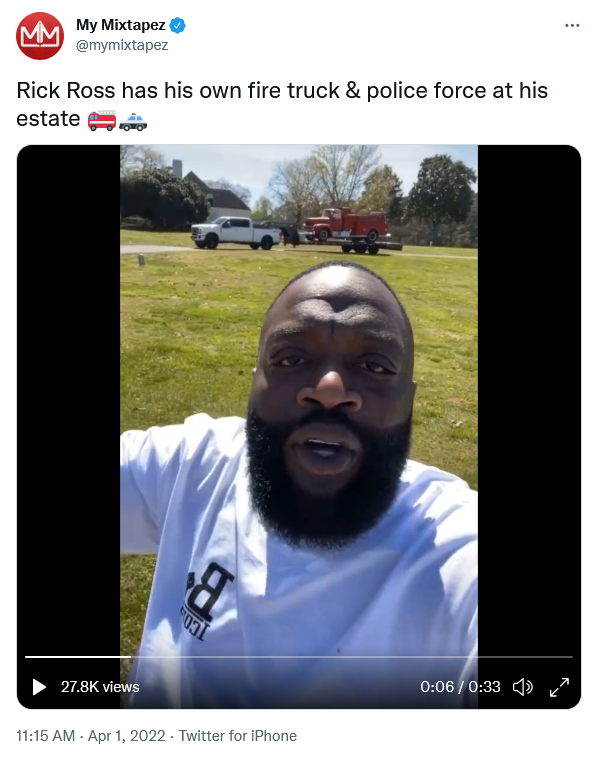Click the My Mixtapez display name

[x=120, y=25]
